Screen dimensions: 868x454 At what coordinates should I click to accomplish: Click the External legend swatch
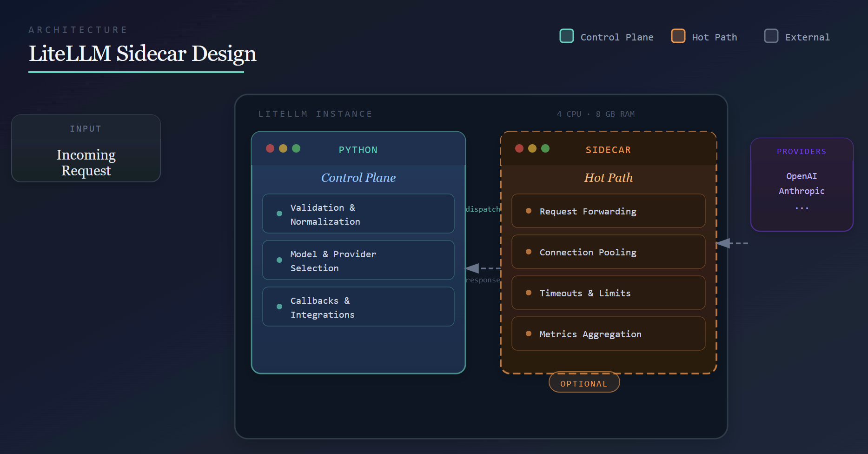click(771, 36)
